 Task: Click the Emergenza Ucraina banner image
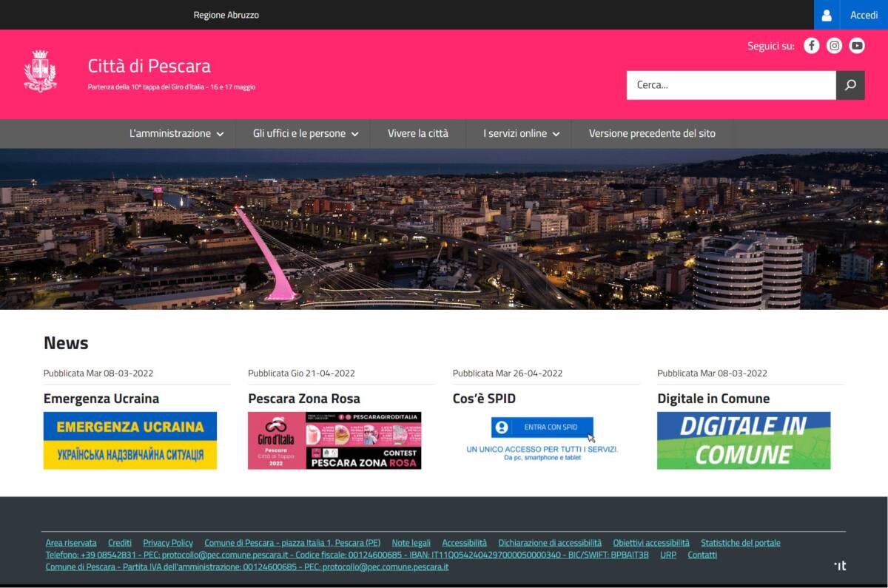(130, 441)
